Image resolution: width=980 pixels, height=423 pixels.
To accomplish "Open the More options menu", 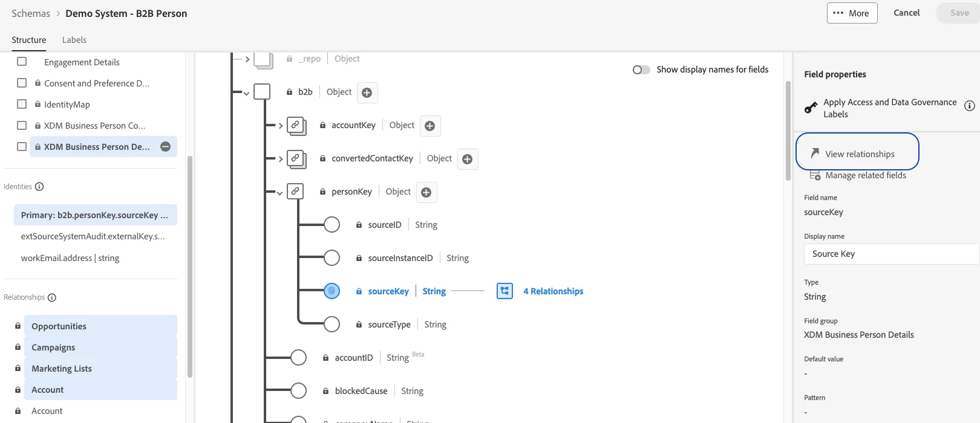I will [852, 13].
